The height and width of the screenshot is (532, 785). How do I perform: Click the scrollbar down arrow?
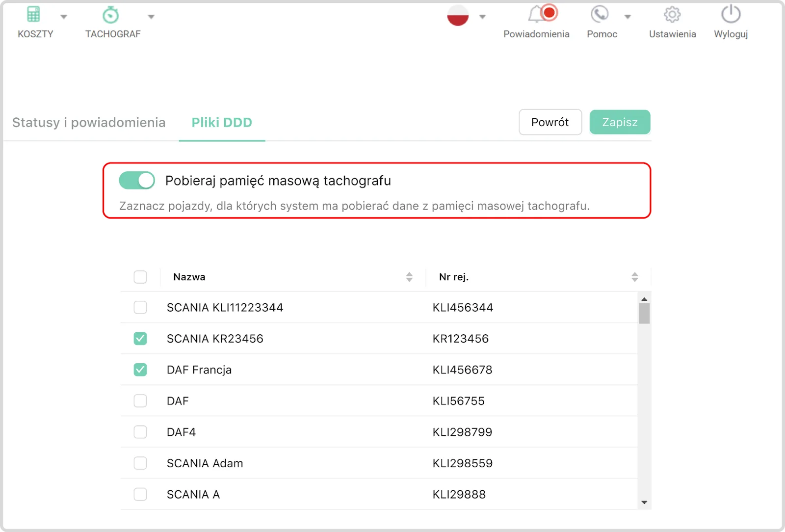tap(644, 502)
